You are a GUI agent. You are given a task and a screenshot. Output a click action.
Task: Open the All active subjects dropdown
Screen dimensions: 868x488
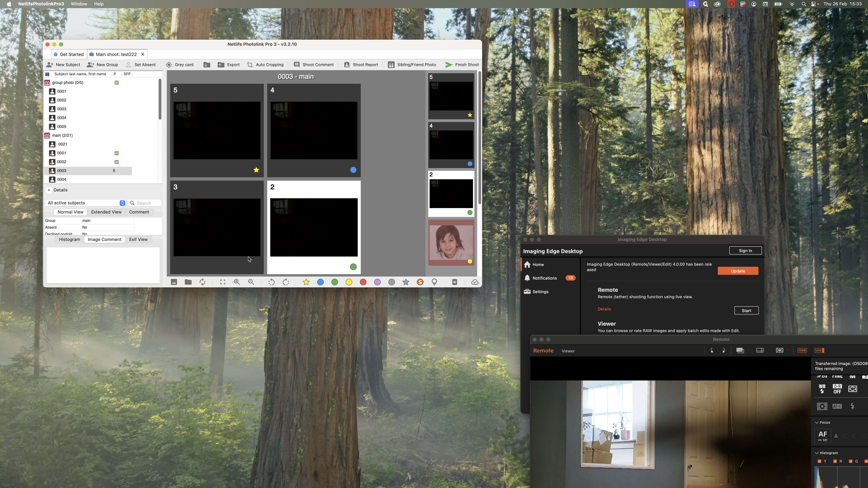point(86,203)
